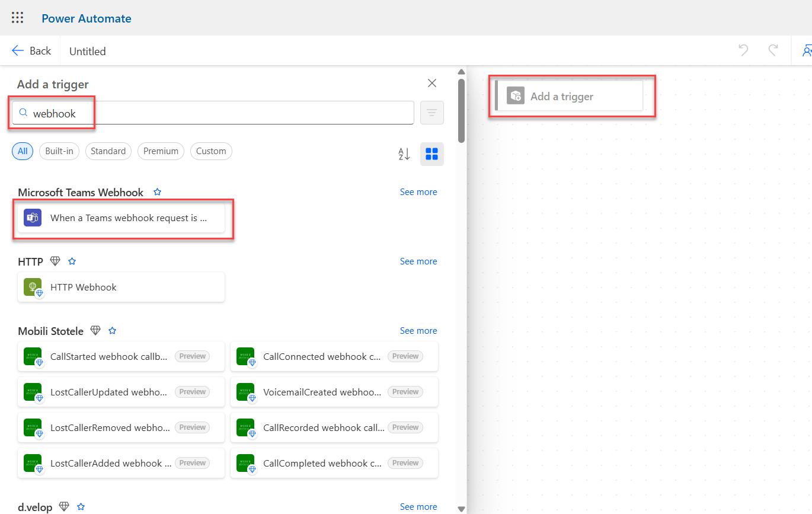Select the Premium filter pill
The width and height of the screenshot is (812, 514).
[x=161, y=151]
